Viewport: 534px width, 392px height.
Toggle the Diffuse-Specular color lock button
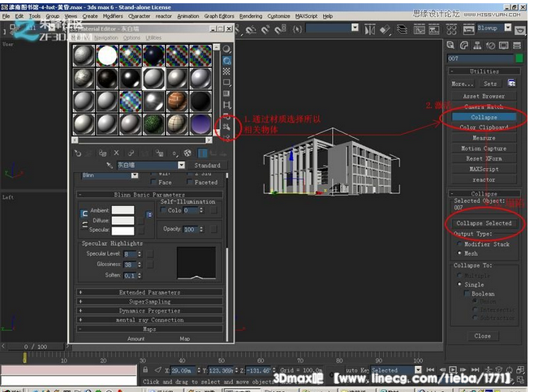[x=84, y=225]
